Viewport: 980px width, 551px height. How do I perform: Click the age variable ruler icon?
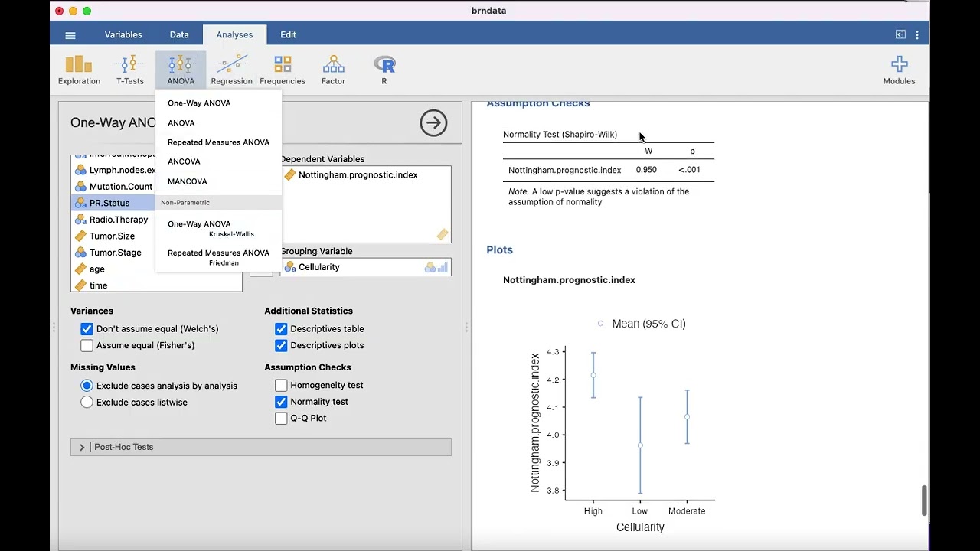[80, 269]
